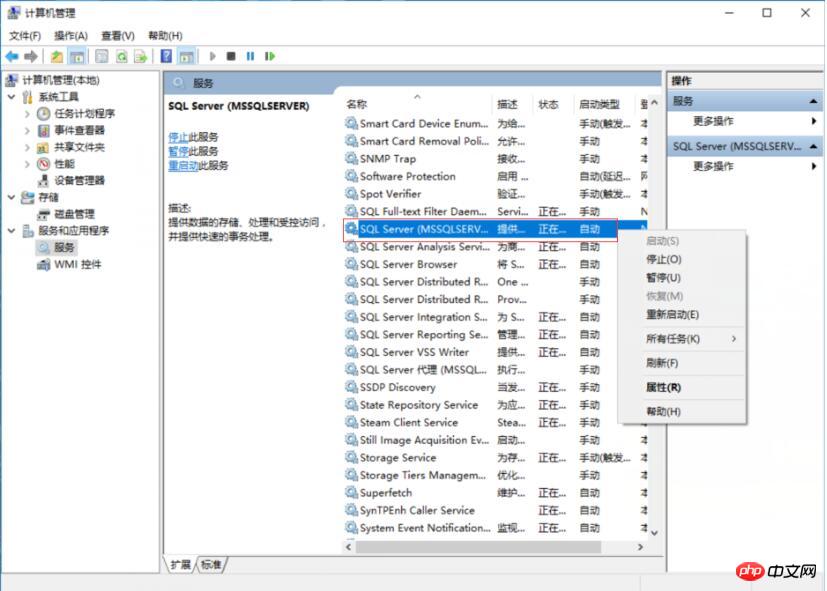827x591 pixels.
Task: Expand the 任务计划程序 tree node
Action: [27, 113]
